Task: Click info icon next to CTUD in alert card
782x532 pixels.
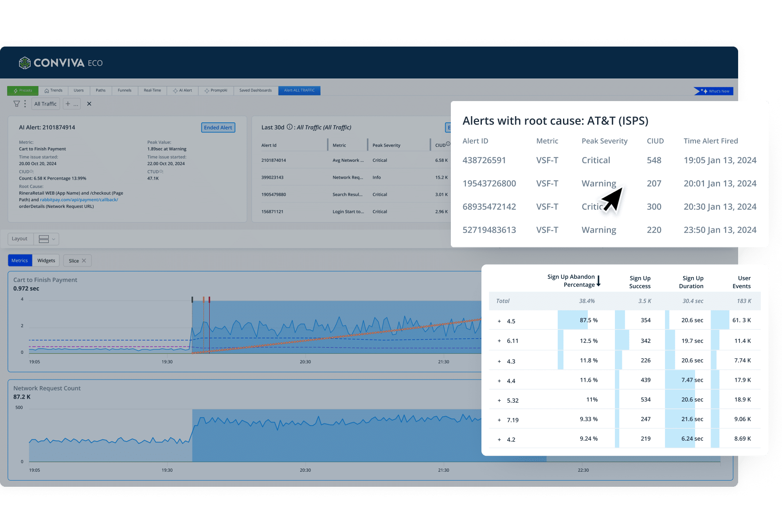Action: point(161,172)
